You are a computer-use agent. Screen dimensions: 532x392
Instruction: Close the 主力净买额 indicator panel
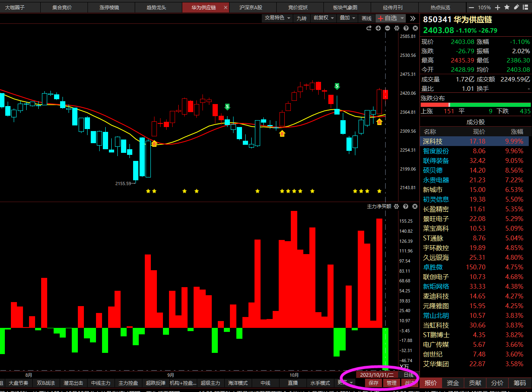415,206
